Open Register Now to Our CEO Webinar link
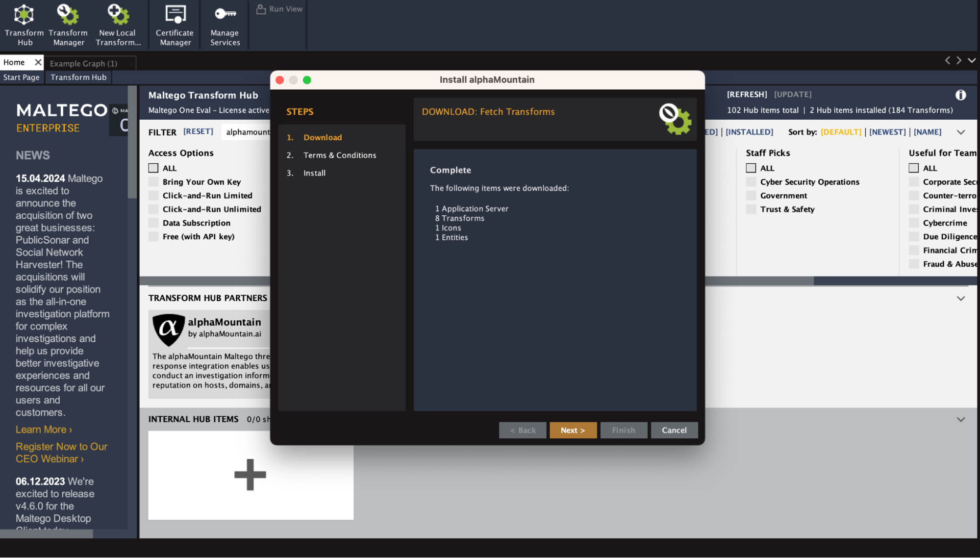 [61, 453]
